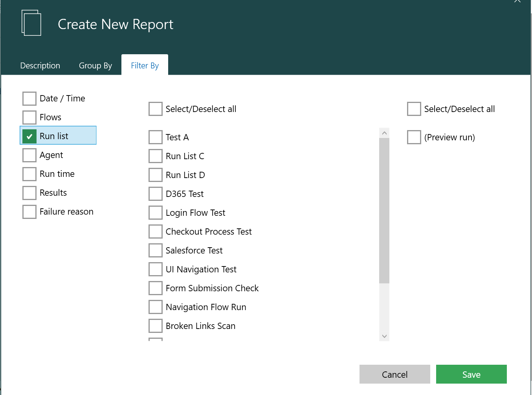Click the report document icon in header

point(31,23)
